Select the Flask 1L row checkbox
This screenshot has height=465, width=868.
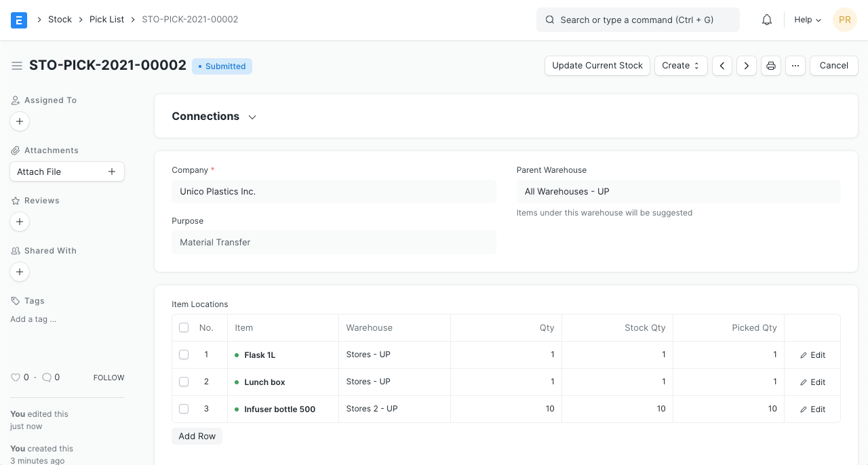click(184, 355)
